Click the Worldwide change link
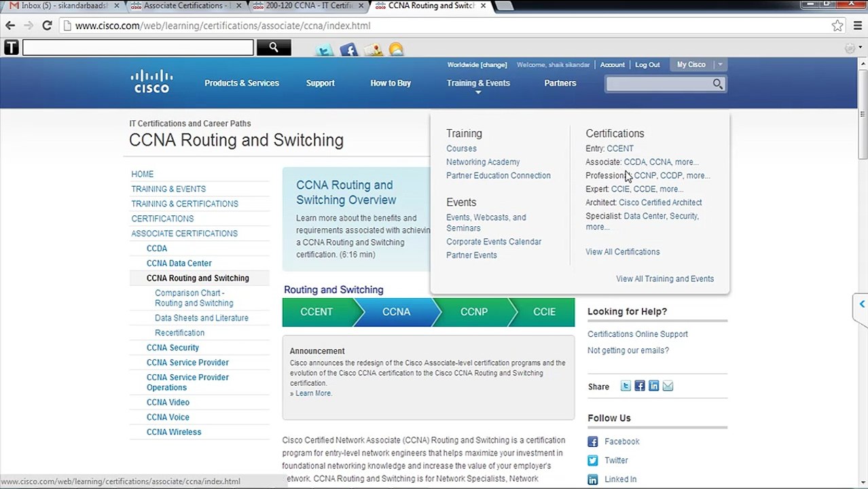868x489 pixels. point(477,65)
